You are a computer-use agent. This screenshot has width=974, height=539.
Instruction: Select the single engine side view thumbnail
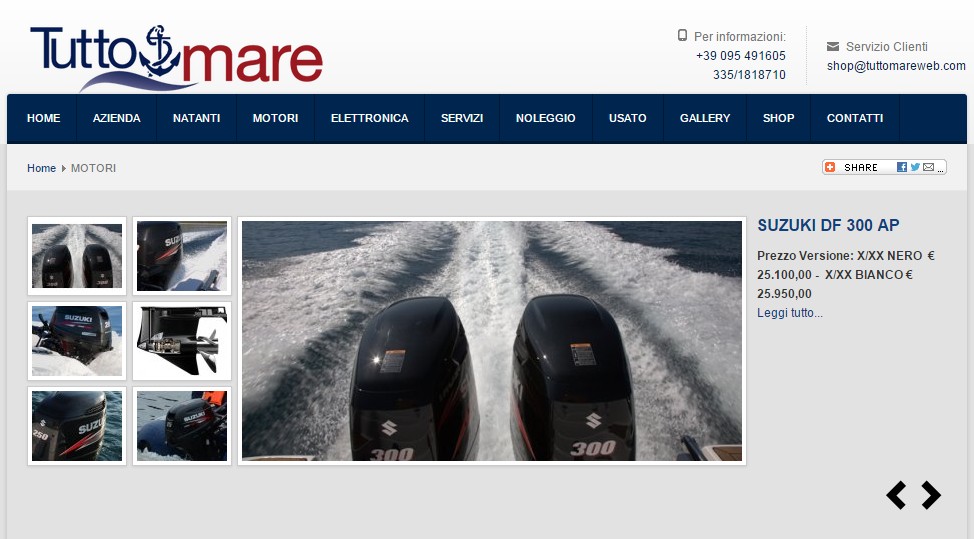tap(182, 256)
